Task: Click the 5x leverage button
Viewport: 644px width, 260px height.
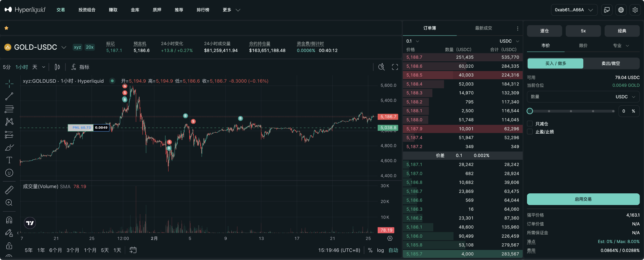Action: point(583,31)
